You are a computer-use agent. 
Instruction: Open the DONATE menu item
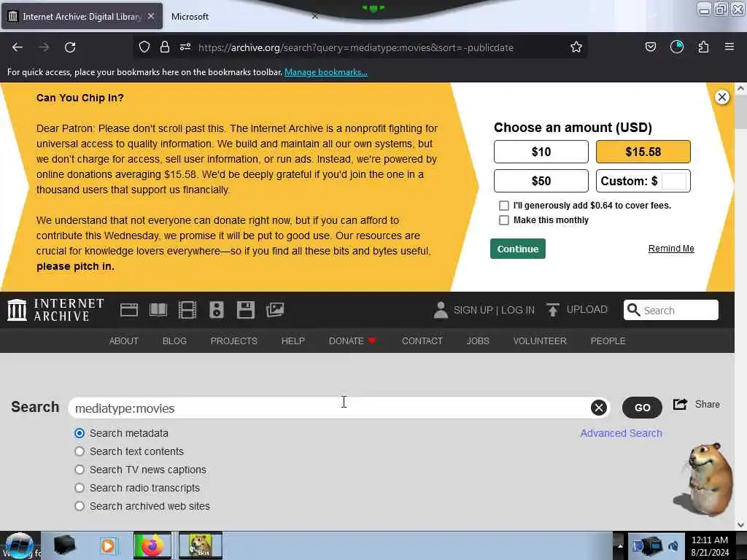352,341
